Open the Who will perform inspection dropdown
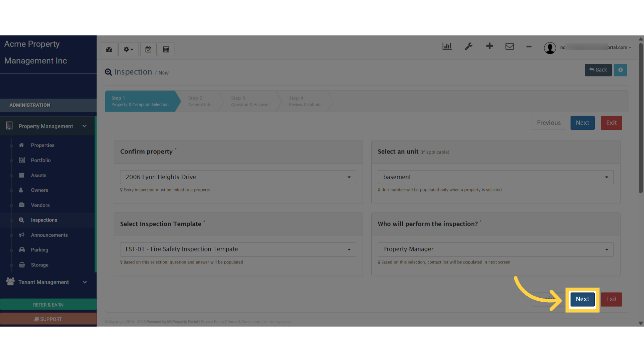Image resolution: width=644 pixels, height=362 pixels. coord(496,249)
